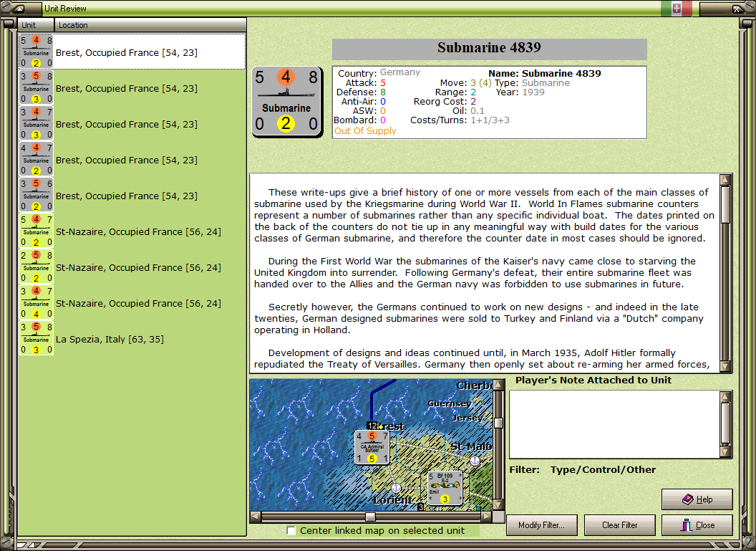
Task: Click 'Name: Submarine 4839' in the details box
Action: coord(545,73)
